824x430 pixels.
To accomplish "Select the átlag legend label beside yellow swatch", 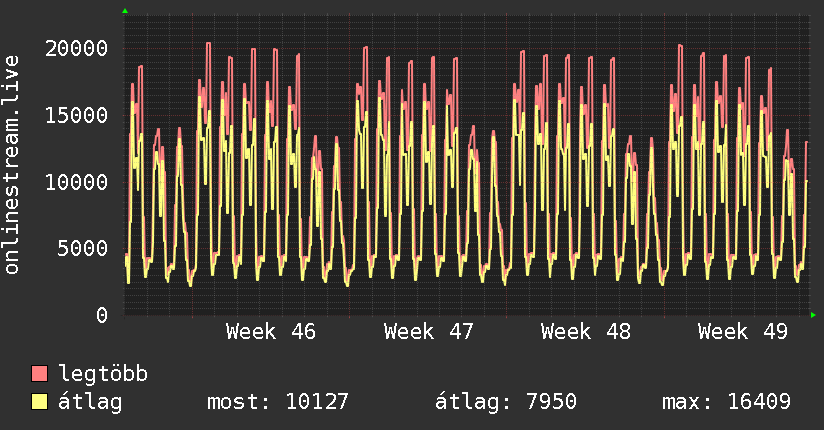I will pos(90,402).
